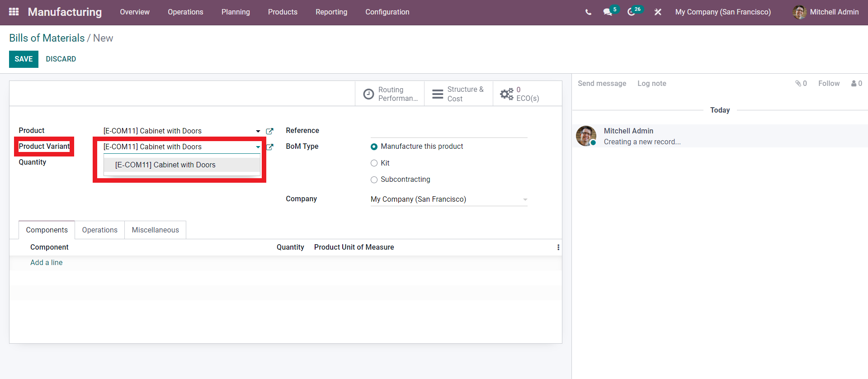
Task: Click Mitchell Admin avatar in chatter
Action: 586,136
